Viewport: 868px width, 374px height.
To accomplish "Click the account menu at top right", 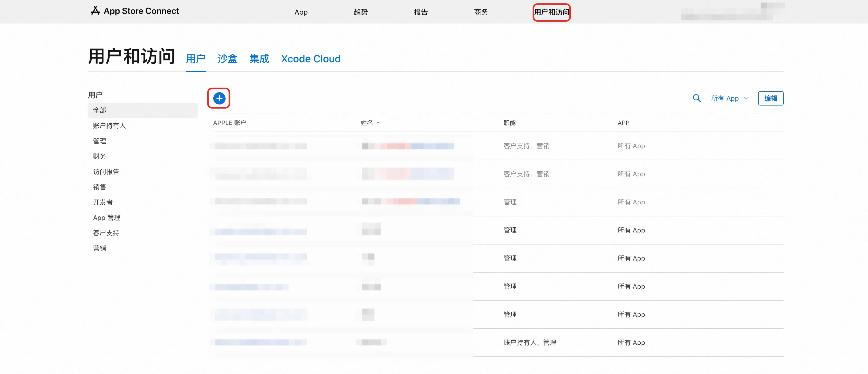I will (x=733, y=12).
